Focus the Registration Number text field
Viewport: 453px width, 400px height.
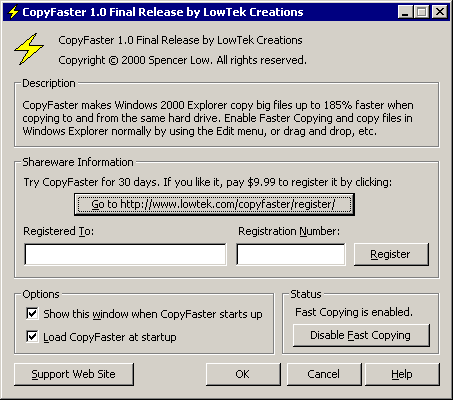click(x=291, y=254)
